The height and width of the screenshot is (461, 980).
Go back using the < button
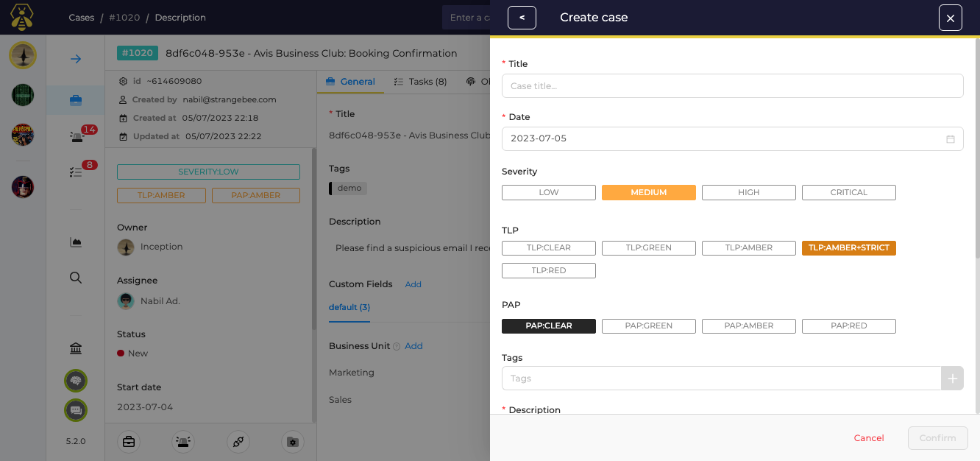click(x=522, y=18)
